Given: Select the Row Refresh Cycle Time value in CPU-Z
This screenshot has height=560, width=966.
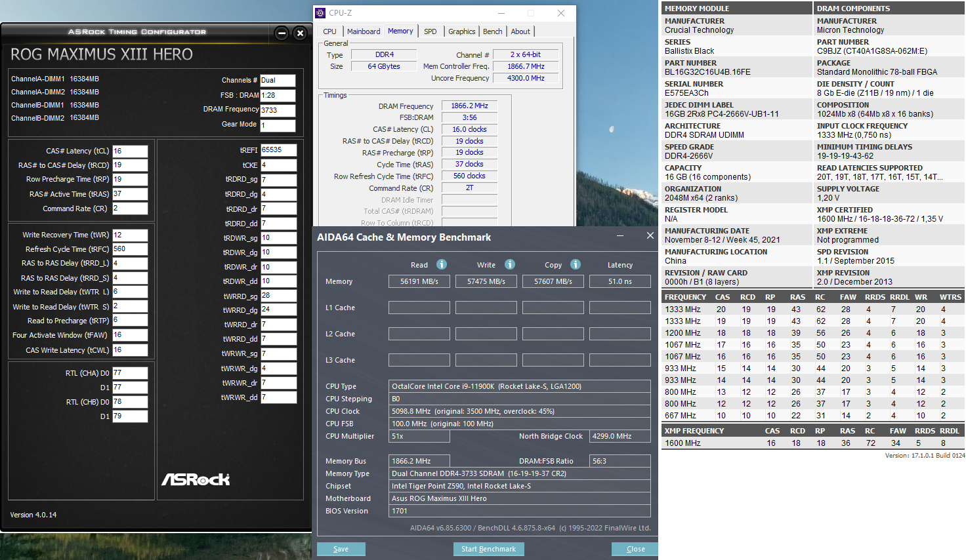Looking at the screenshot, I should point(470,176).
